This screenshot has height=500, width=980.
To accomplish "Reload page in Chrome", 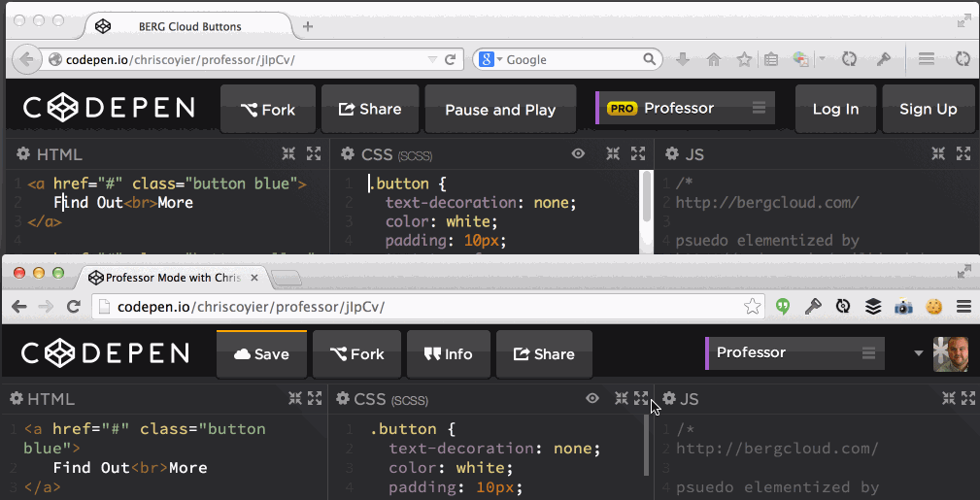I will [x=74, y=306].
